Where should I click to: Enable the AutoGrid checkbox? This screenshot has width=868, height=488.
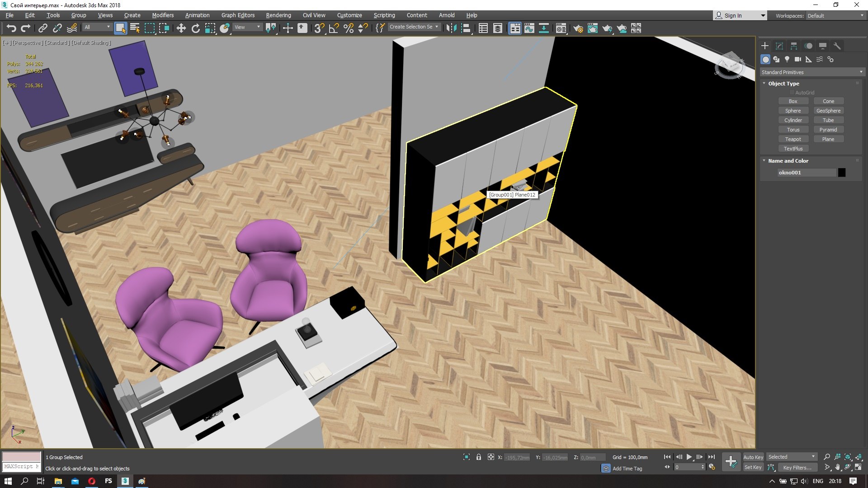(792, 92)
